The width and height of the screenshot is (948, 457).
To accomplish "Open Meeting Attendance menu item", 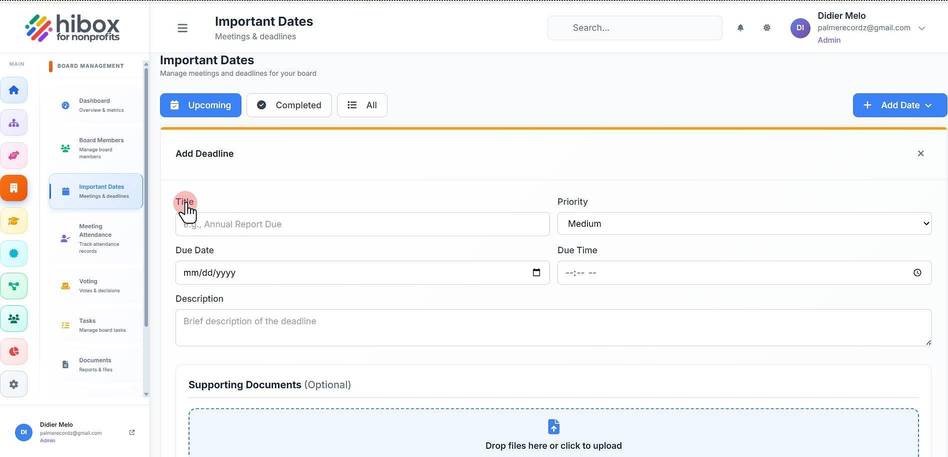I will (x=96, y=238).
